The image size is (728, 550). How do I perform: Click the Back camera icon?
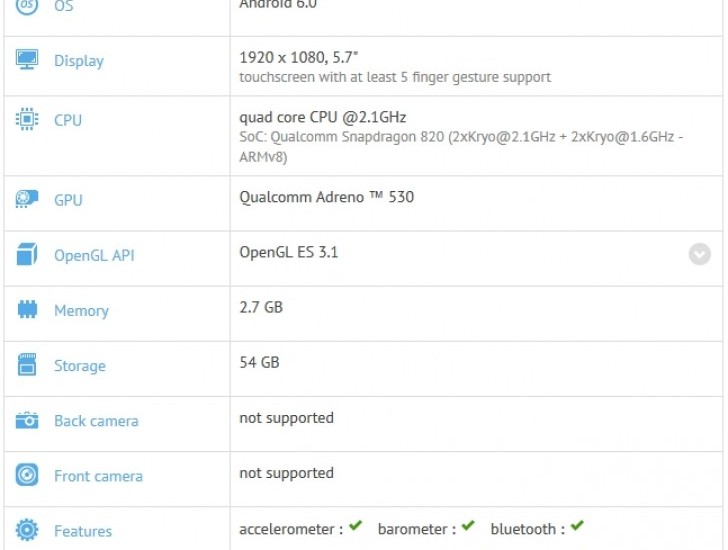27,421
